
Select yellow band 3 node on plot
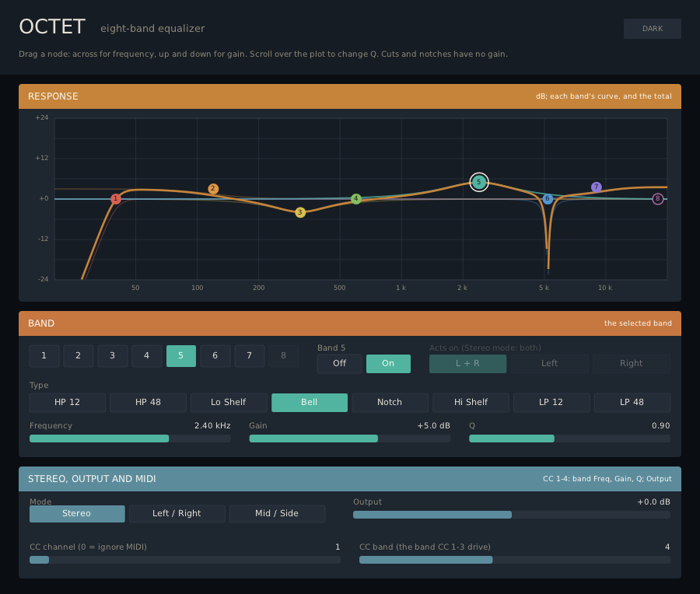pyautogui.click(x=300, y=212)
